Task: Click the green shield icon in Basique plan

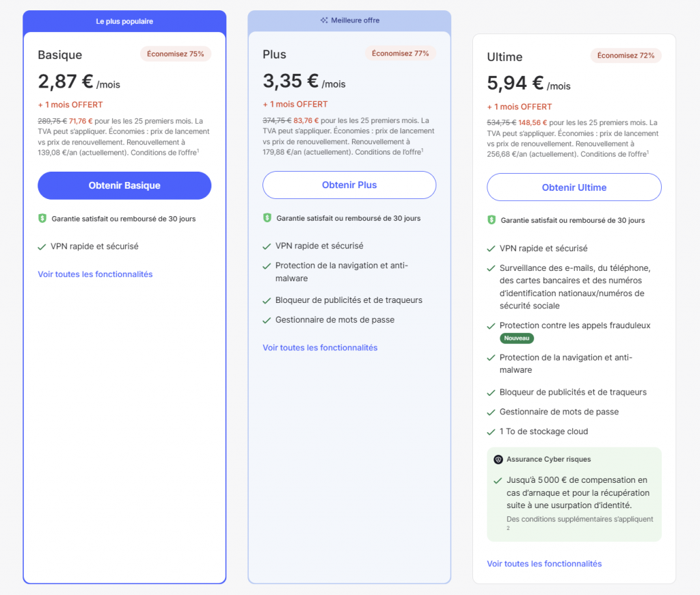Action: (42, 219)
